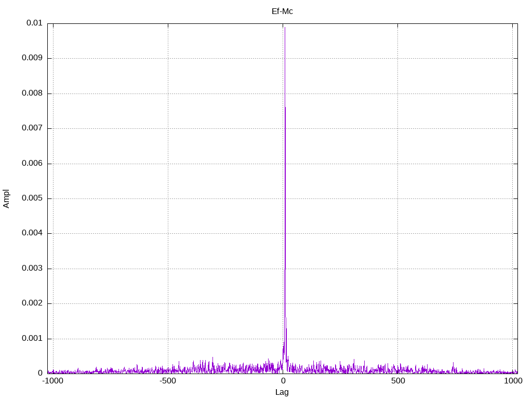Pick the 0.004 tick label
This screenshot has height=399, width=532.
[x=32, y=233]
